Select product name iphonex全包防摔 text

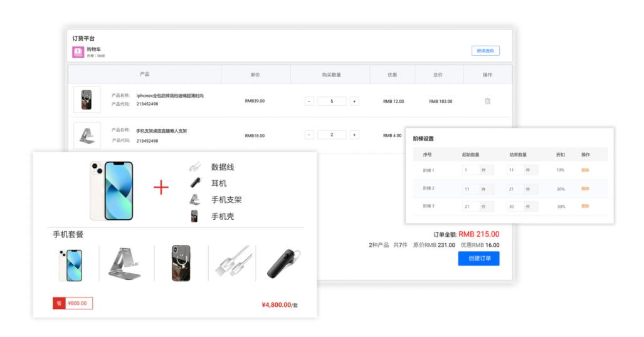coord(170,96)
